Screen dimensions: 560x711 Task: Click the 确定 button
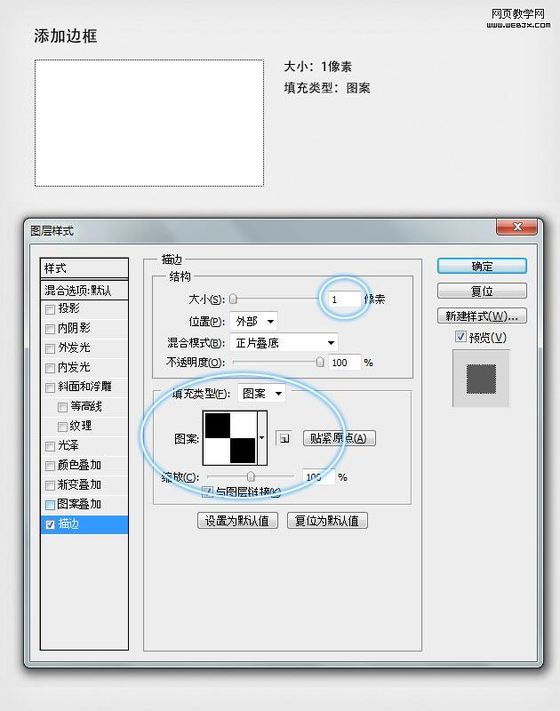tap(482, 266)
